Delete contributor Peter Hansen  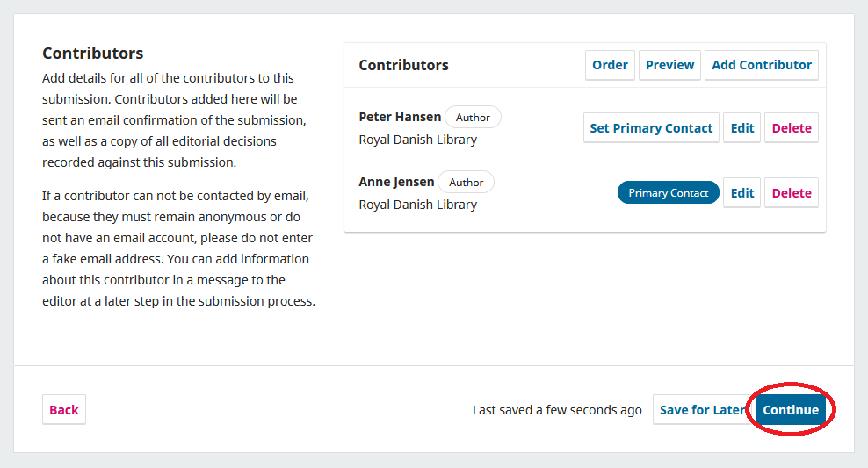pyautogui.click(x=791, y=128)
